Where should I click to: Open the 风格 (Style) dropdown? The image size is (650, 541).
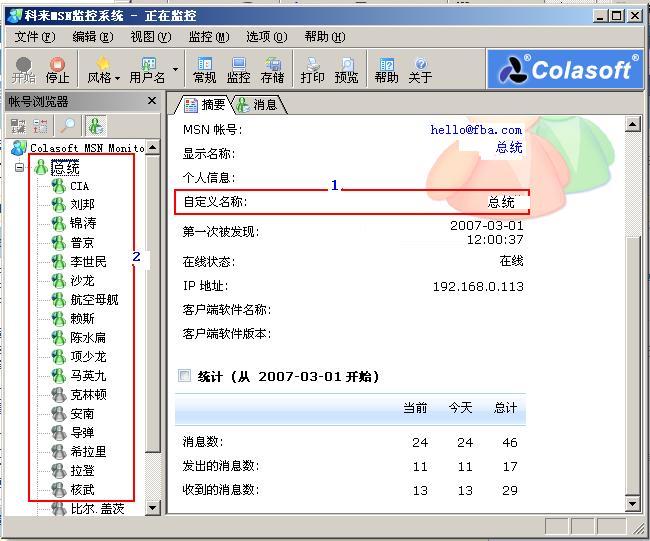click(x=103, y=70)
